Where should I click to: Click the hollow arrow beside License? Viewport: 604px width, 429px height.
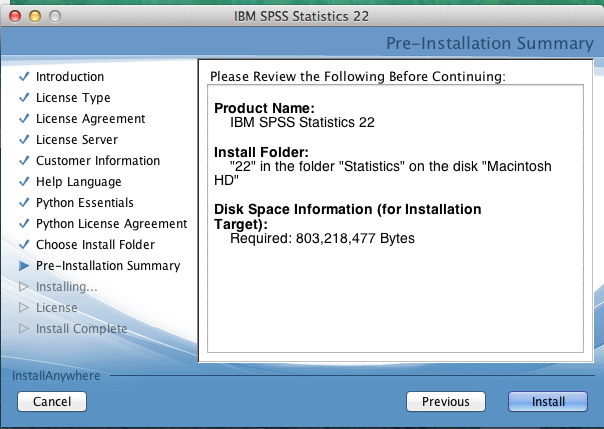click(x=24, y=307)
